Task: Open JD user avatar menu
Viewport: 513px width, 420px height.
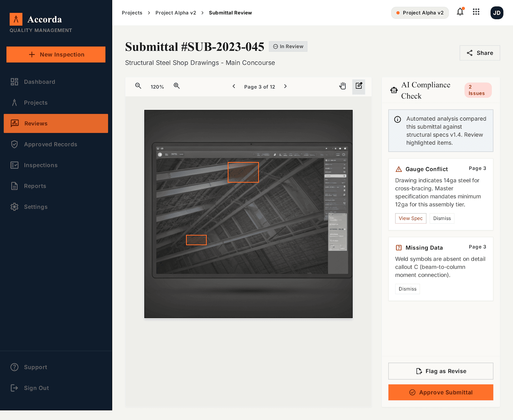Action: [497, 13]
